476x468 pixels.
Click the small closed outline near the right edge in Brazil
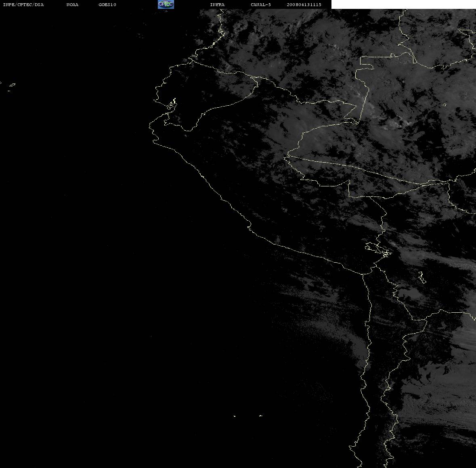tap(445, 105)
